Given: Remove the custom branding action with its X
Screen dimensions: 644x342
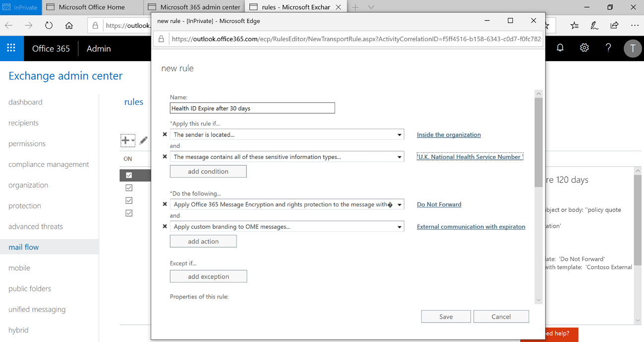Looking at the screenshot, I should pyautogui.click(x=165, y=226).
